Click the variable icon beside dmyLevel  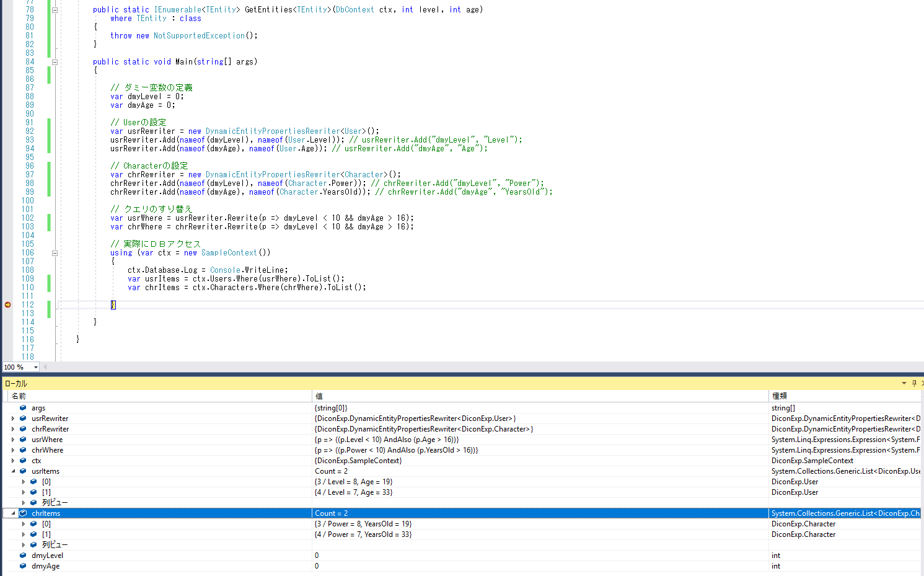coord(23,556)
